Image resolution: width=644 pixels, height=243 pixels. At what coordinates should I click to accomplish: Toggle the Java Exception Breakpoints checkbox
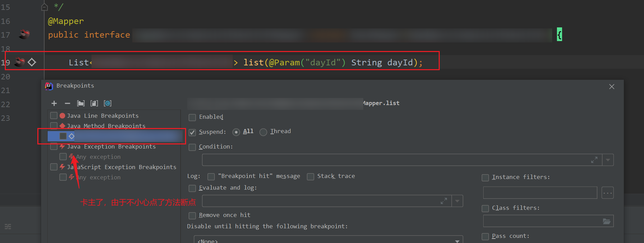pyautogui.click(x=54, y=146)
